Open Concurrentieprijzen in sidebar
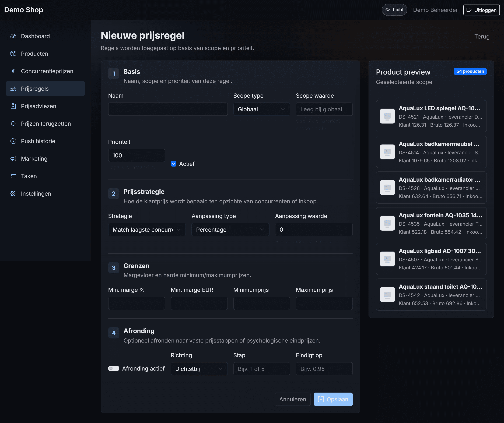Screen dimensions: 504x423 (x=45, y=71)
